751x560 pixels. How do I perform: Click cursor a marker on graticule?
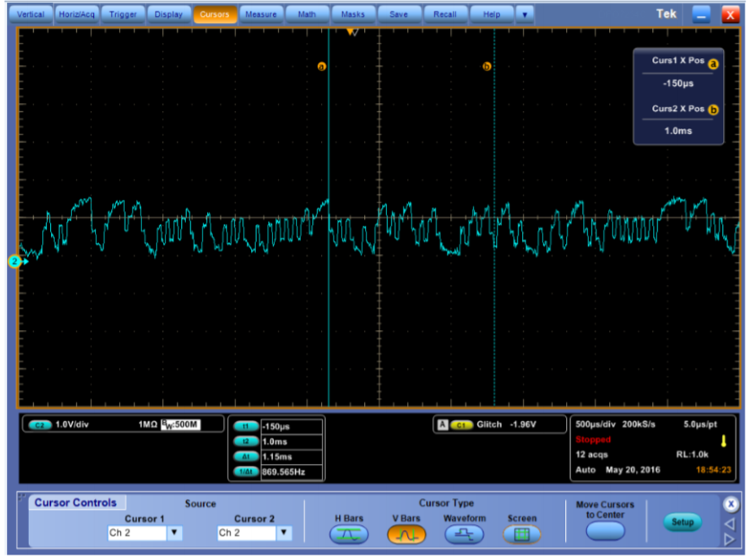pyautogui.click(x=321, y=66)
